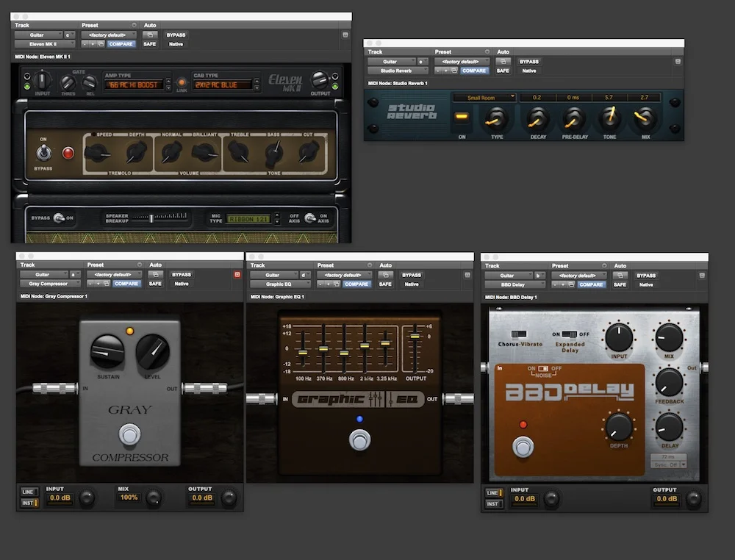Toggle the BBD Delay NOISE switch
735x560 pixels.
[x=543, y=368]
